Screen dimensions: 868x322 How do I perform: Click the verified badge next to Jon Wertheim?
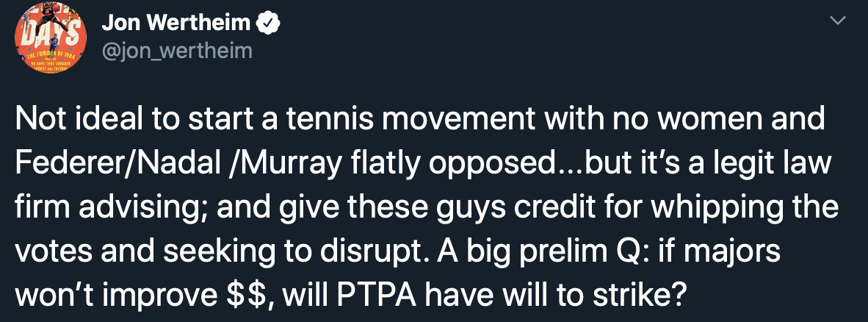click(268, 24)
